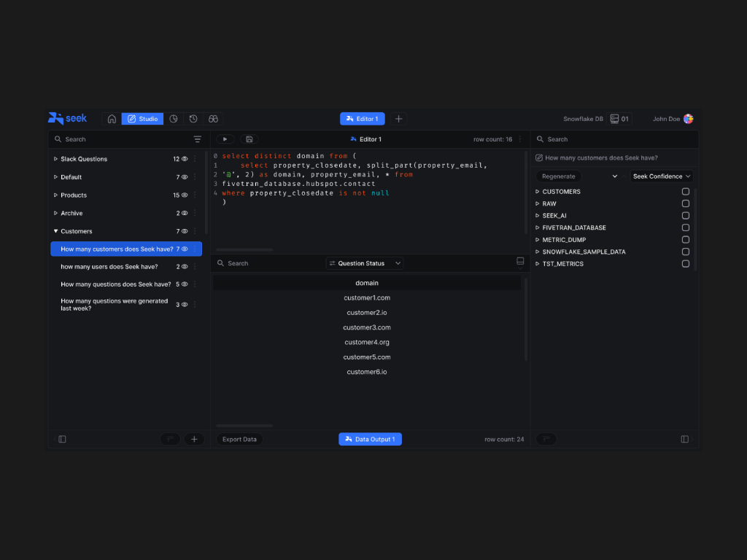The image size is (747, 560).
Task: Click the domain column header
Action: tap(367, 283)
